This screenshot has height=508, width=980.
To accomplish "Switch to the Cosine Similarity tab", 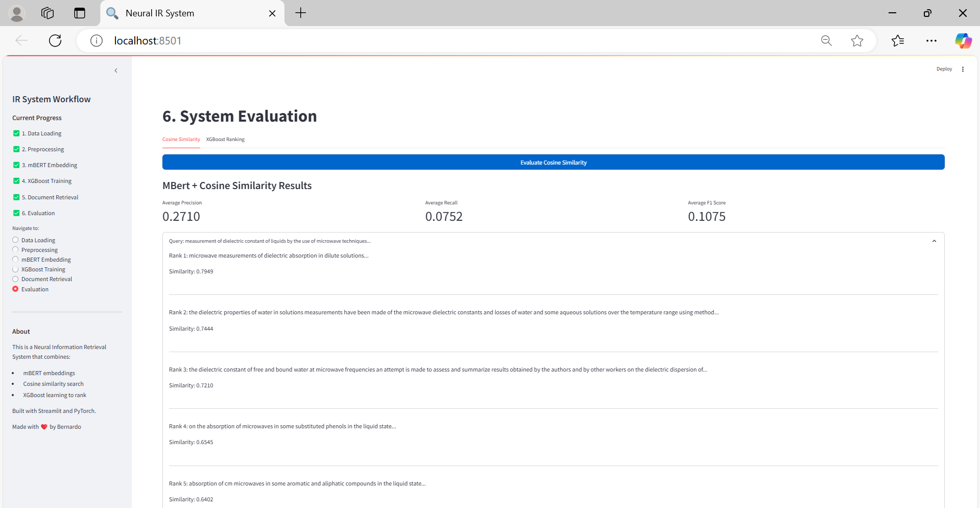I will tap(181, 140).
